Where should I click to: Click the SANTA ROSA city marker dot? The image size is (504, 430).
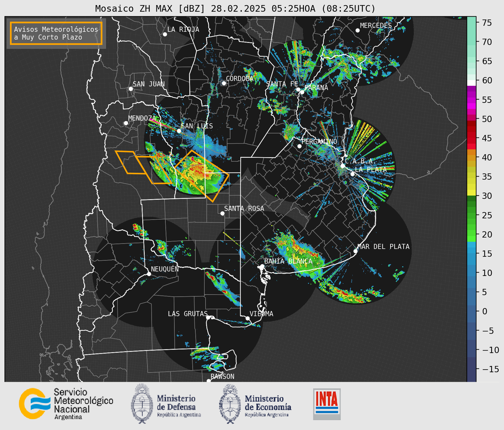[222, 214]
